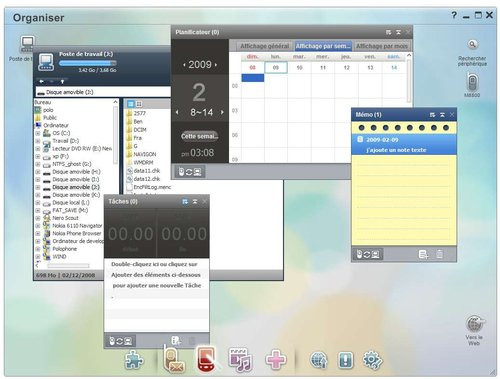Open the puzzle piece widgets icon
The width and height of the screenshot is (500, 379).
[134, 360]
